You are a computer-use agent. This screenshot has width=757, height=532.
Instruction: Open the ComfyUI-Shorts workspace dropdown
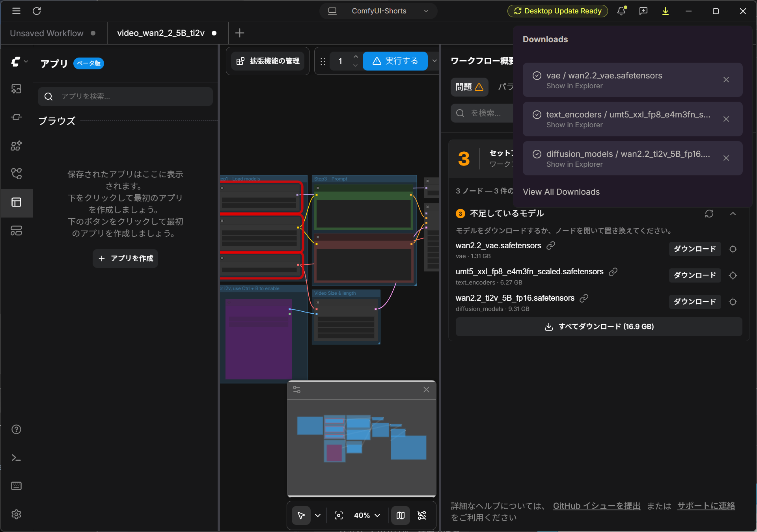(378, 11)
